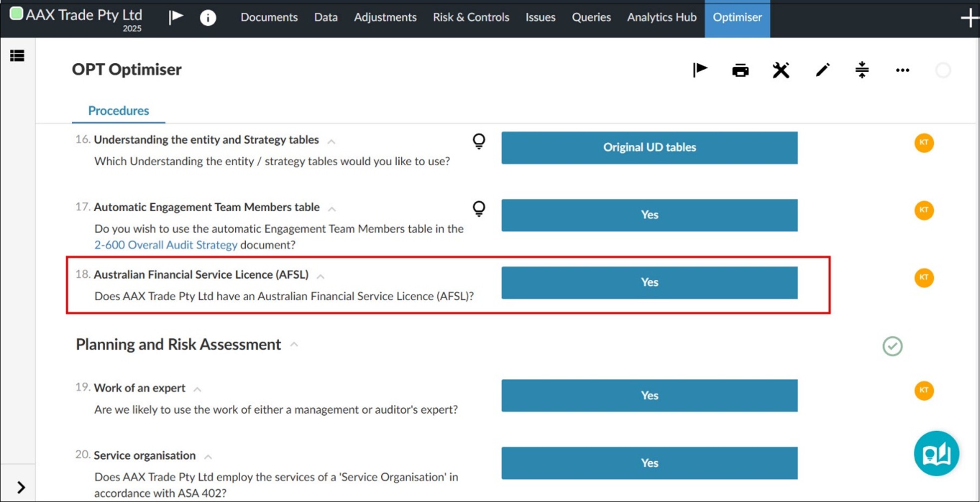The height and width of the screenshot is (502, 980).
Task: Open the Documents menu
Action: tap(269, 17)
